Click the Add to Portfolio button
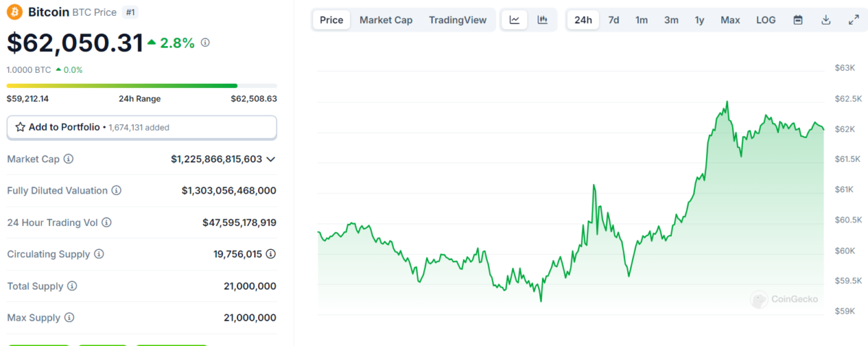The width and height of the screenshot is (868, 346). (x=142, y=127)
